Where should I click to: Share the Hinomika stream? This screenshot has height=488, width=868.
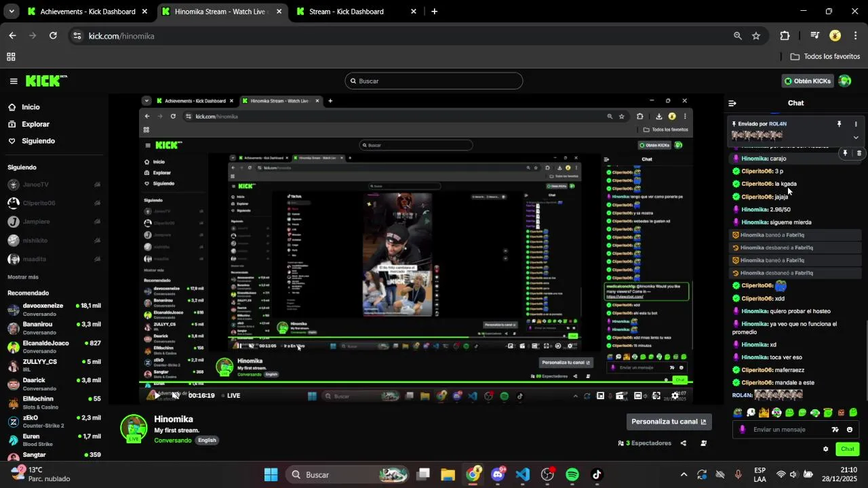point(683,443)
